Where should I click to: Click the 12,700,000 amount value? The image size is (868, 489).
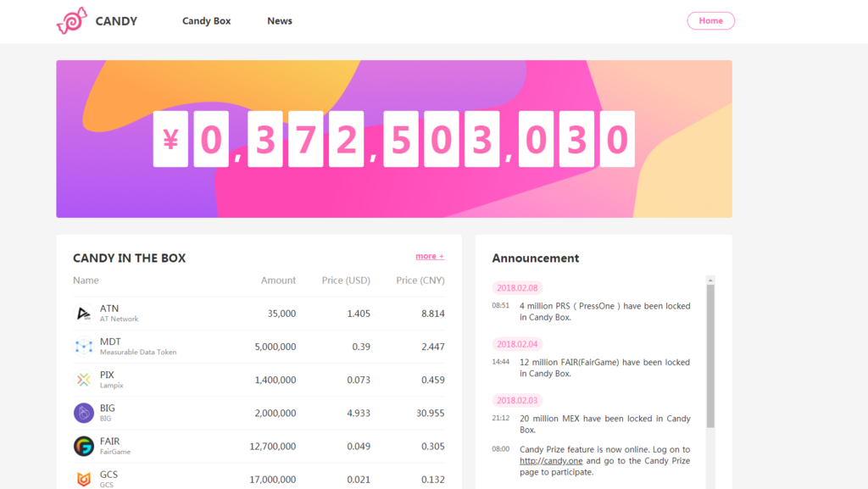273,447
